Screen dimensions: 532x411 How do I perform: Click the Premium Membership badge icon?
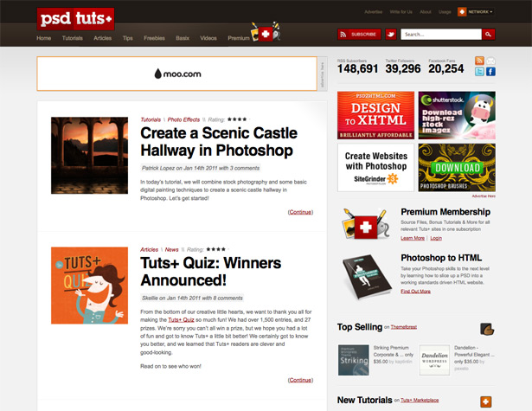365,223
